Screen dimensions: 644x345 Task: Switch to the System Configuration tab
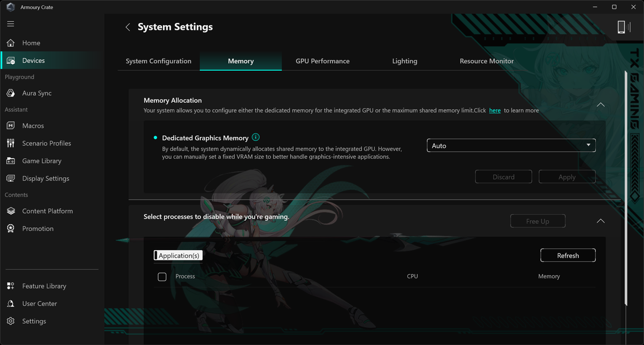click(x=158, y=61)
